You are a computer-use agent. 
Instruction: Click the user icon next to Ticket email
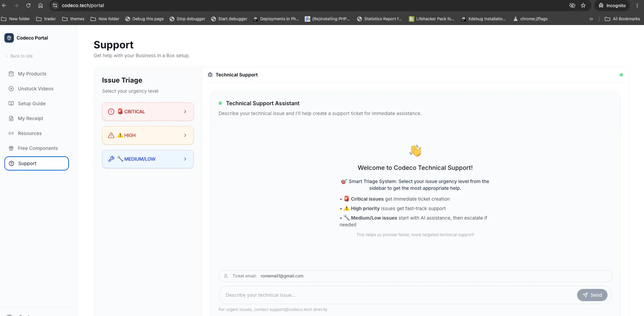226,276
